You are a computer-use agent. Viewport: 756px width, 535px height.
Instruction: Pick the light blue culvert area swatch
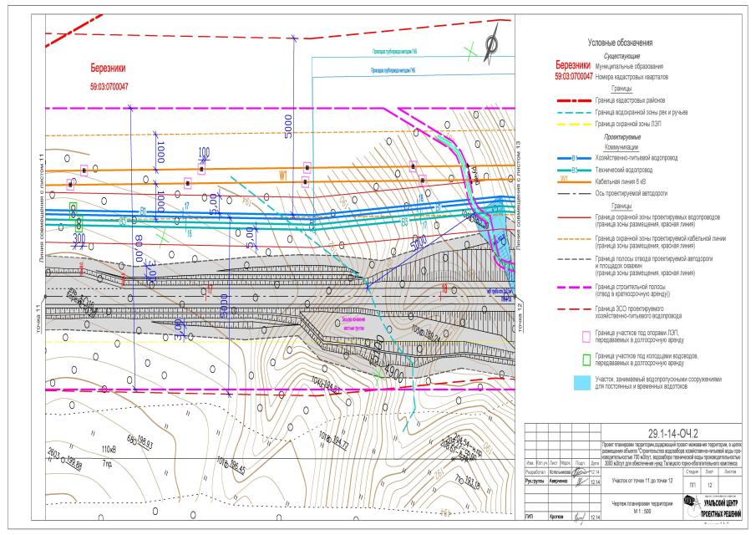586,382
